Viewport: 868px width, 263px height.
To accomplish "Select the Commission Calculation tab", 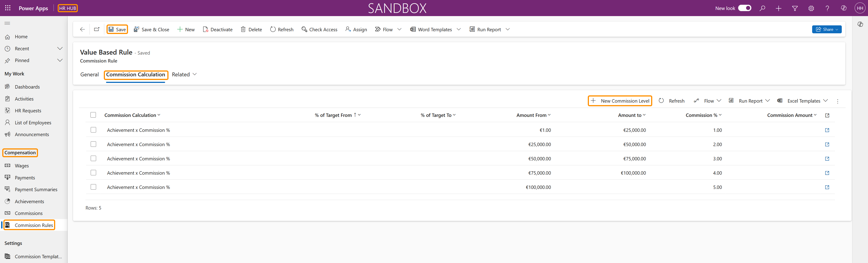I will 135,74.
